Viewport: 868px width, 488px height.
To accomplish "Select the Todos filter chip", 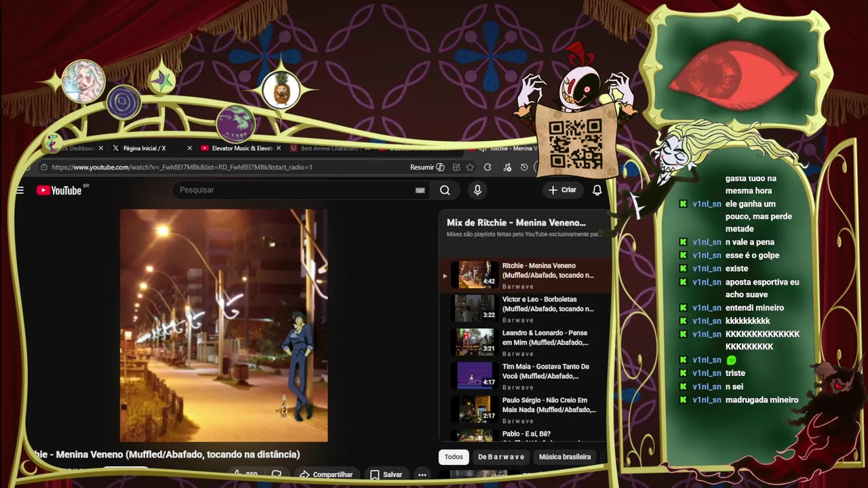I will [454, 457].
